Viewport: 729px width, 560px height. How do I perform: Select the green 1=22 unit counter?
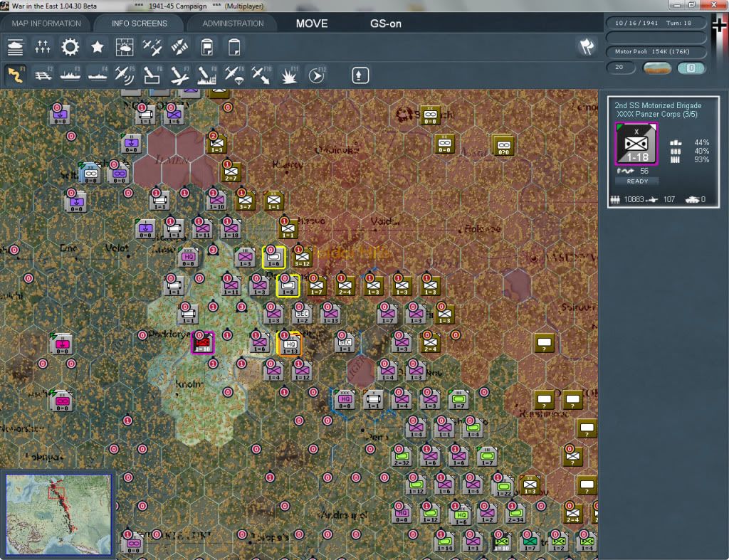(x=503, y=485)
